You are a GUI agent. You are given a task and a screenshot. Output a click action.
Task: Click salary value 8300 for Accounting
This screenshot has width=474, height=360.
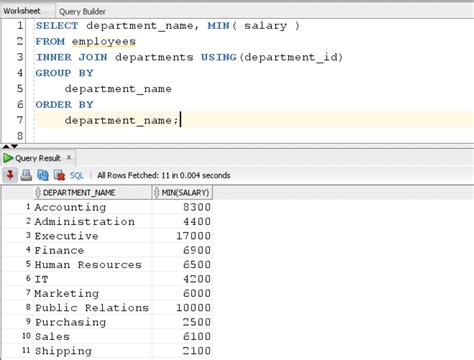pyautogui.click(x=182, y=207)
